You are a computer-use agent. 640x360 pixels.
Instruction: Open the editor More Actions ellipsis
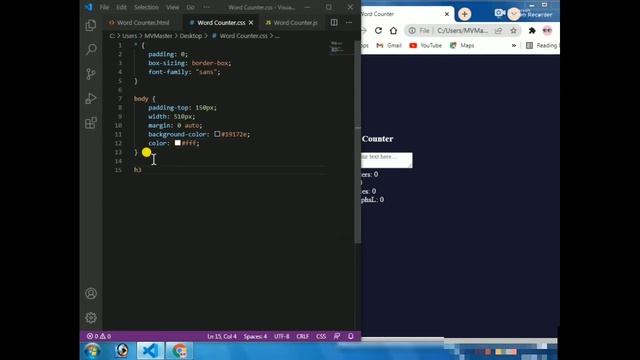349,22
